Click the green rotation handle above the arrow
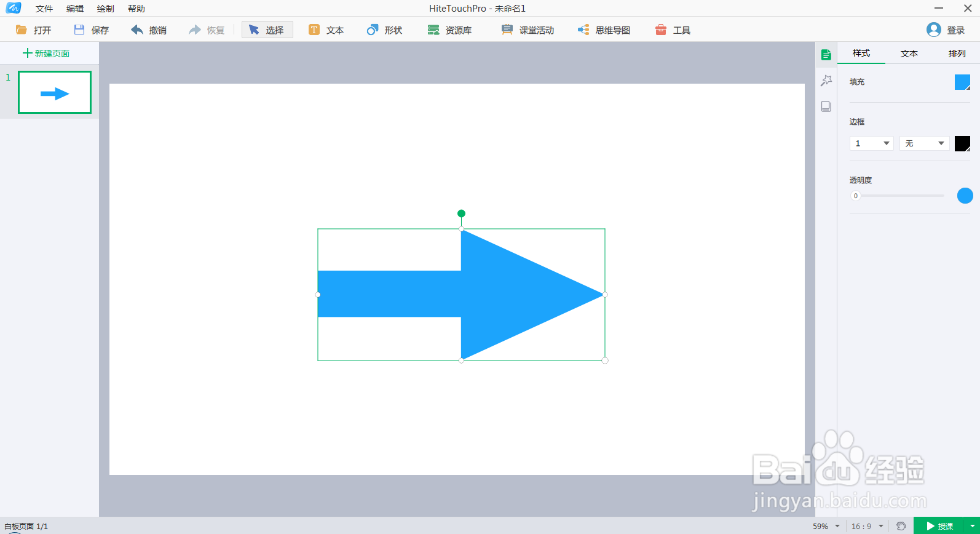This screenshot has width=980, height=534. [x=461, y=213]
